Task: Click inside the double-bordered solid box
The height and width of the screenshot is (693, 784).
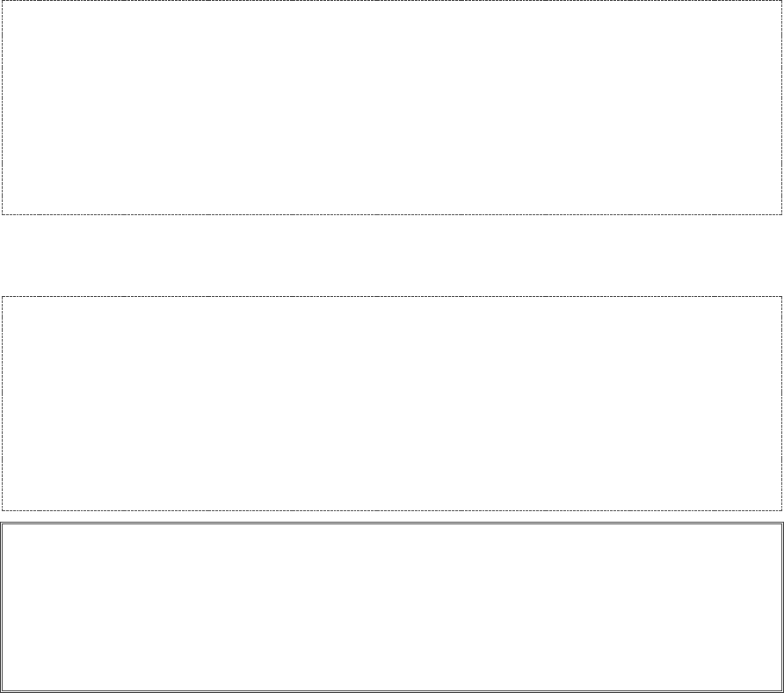Action: [392, 607]
